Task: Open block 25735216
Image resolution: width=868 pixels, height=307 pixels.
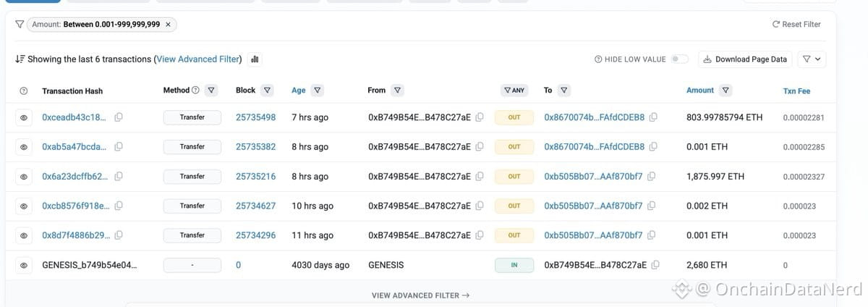Action: [255, 177]
